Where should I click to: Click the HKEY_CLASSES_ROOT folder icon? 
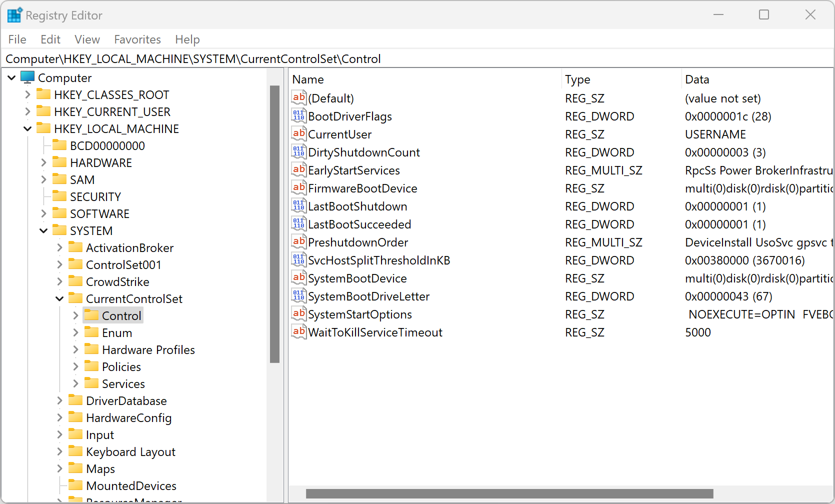(x=44, y=94)
